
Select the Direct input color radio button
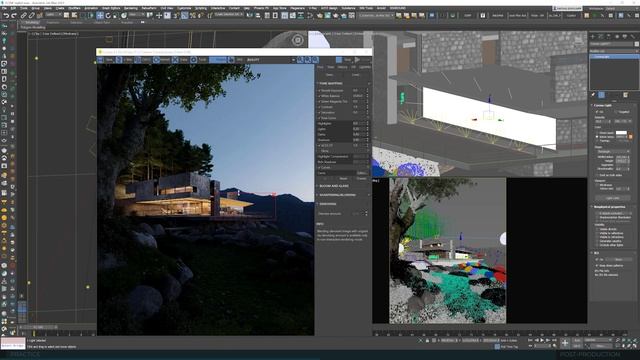coord(597,133)
